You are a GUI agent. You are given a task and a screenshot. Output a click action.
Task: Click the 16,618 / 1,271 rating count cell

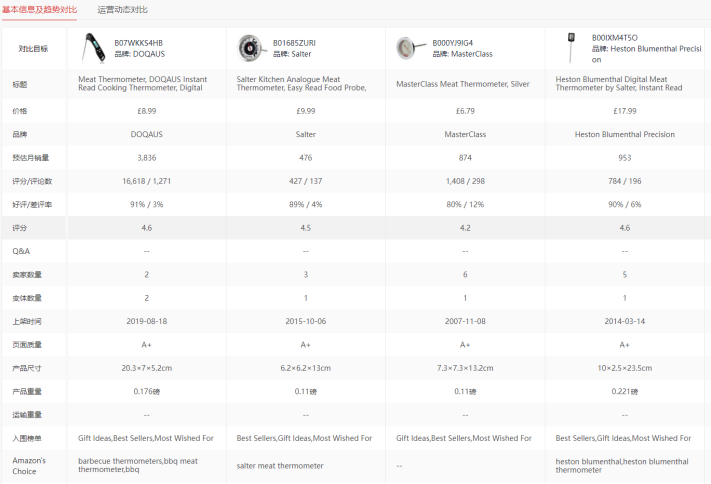pyautogui.click(x=146, y=181)
